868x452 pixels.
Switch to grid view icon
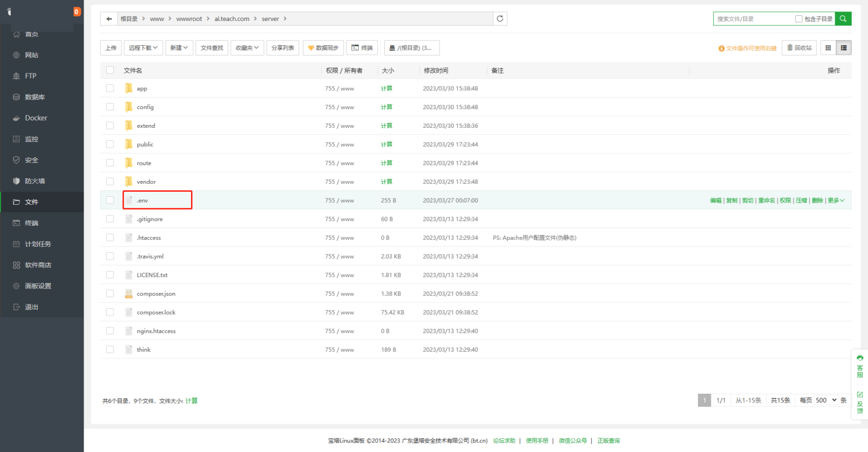point(828,48)
